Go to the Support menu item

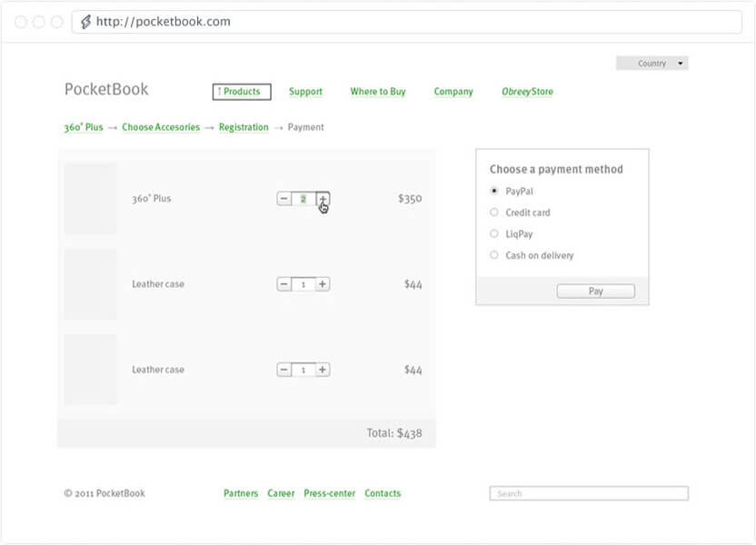[305, 92]
